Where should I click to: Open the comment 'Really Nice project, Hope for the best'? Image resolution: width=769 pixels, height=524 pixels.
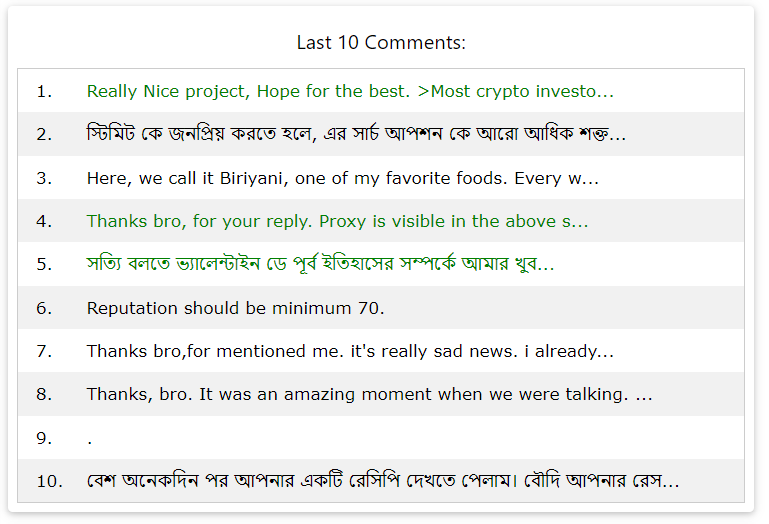(x=350, y=91)
